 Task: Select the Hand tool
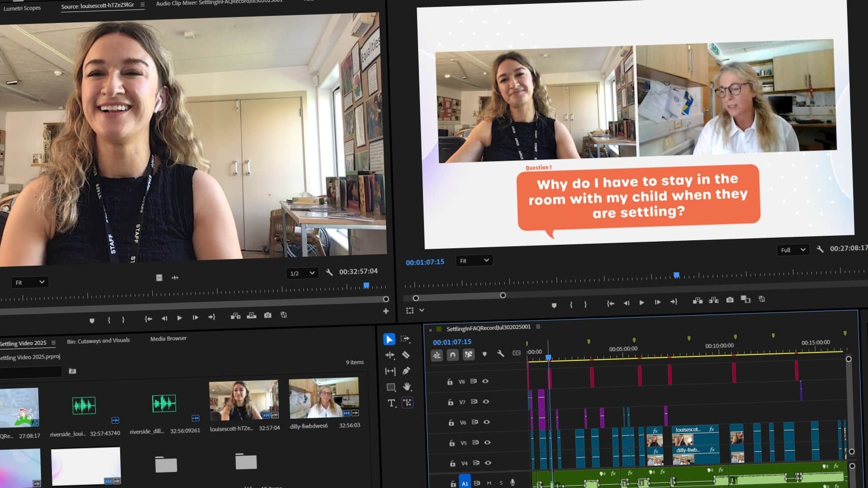(x=407, y=387)
